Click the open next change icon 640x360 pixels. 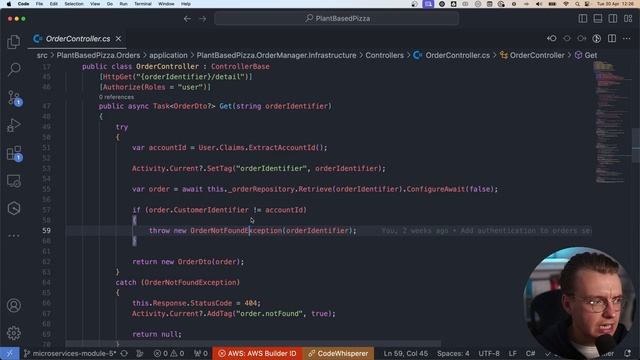(x=582, y=38)
